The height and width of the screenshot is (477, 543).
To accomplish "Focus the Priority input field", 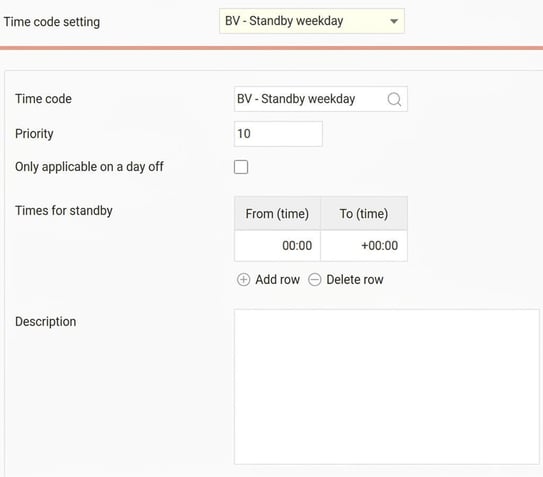I will (x=278, y=134).
